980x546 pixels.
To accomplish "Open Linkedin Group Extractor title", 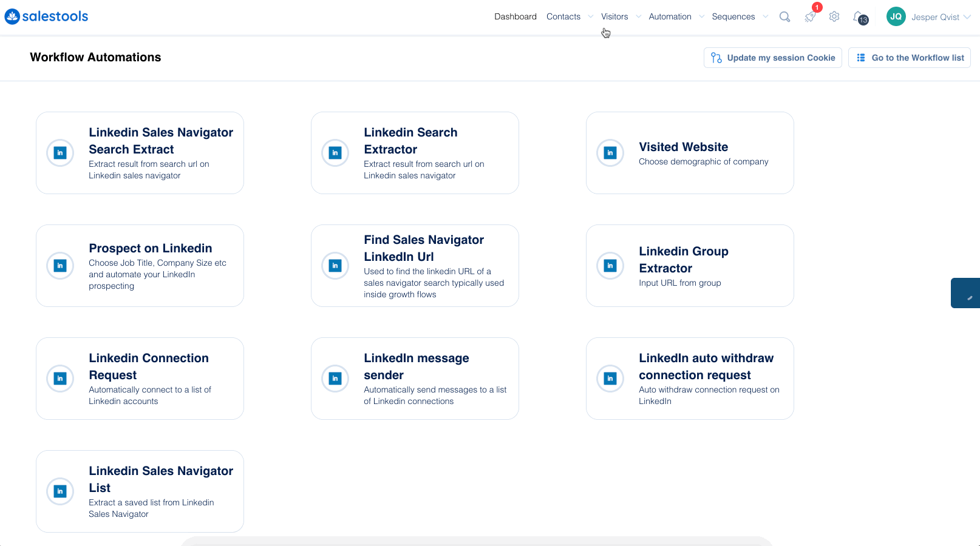I will pos(683,260).
